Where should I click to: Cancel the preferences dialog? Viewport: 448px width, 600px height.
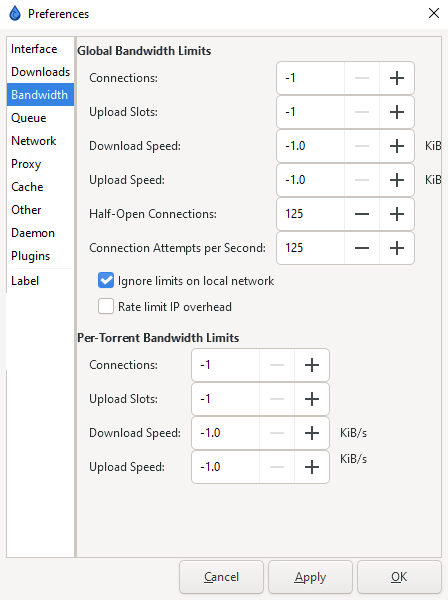(221, 577)
